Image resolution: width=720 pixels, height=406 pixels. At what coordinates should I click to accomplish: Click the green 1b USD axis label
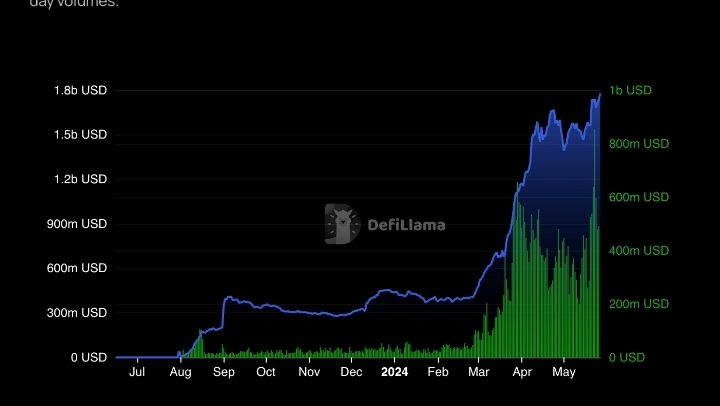630,91
